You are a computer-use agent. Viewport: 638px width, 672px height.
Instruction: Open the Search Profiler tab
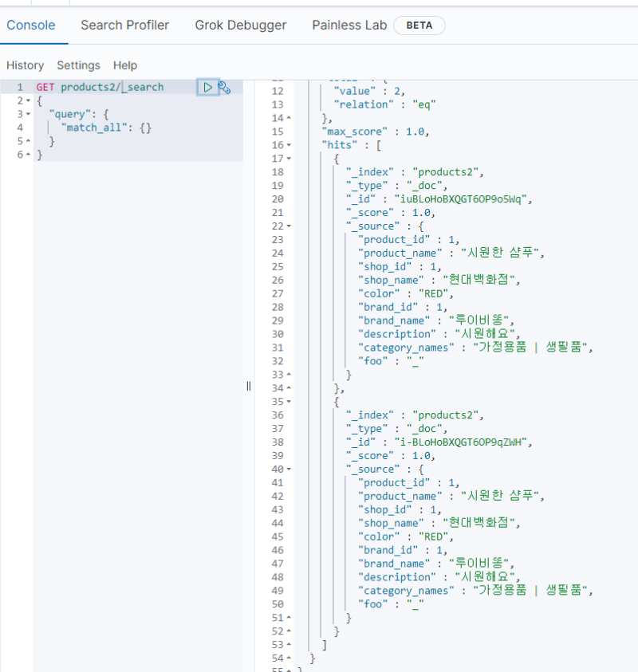(x=124, y=25)
